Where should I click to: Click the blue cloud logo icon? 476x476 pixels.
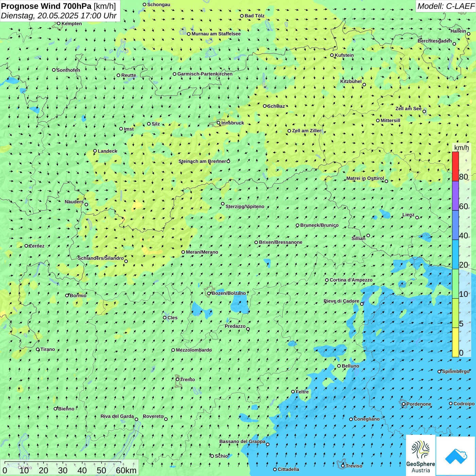456,456
